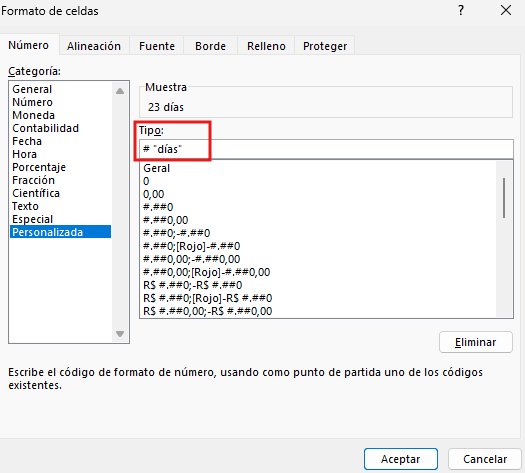Open the help question mark icon
Screen dimensions: 525x473
tap(461, 10)
